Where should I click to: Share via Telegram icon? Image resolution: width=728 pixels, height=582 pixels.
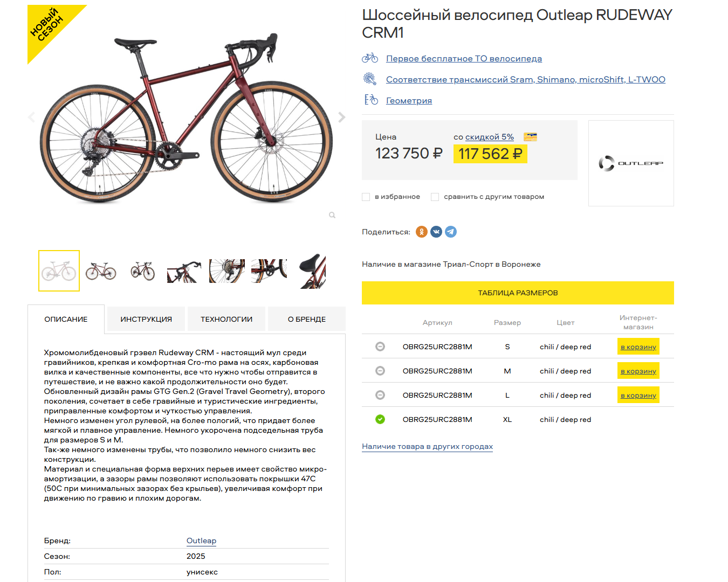coord(451,232)
